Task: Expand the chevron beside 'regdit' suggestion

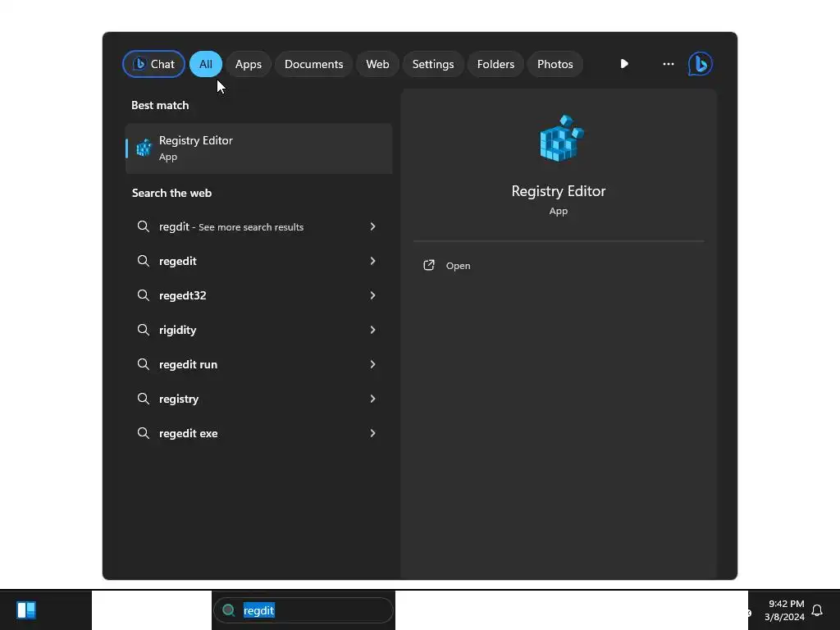Action: (373, 226)
